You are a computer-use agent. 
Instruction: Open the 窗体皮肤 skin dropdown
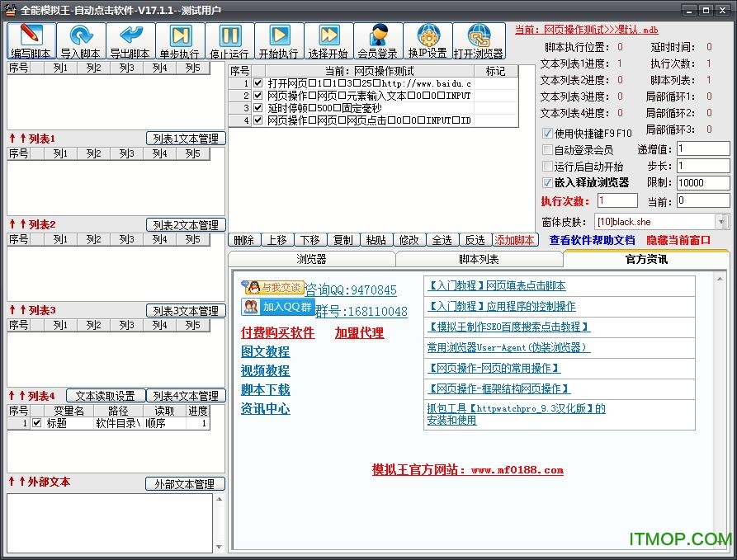tap(721, 221)
